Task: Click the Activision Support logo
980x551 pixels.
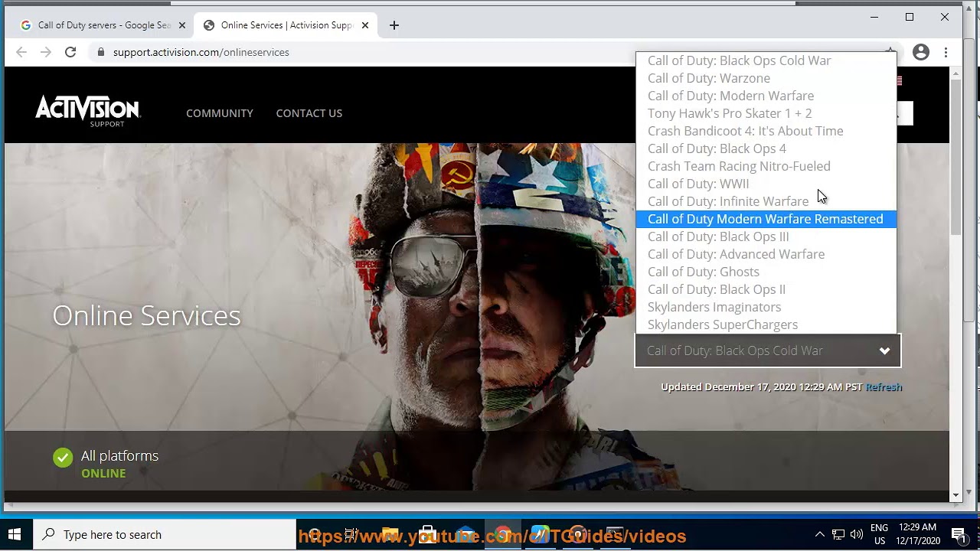Action: (x=87, y=111)
